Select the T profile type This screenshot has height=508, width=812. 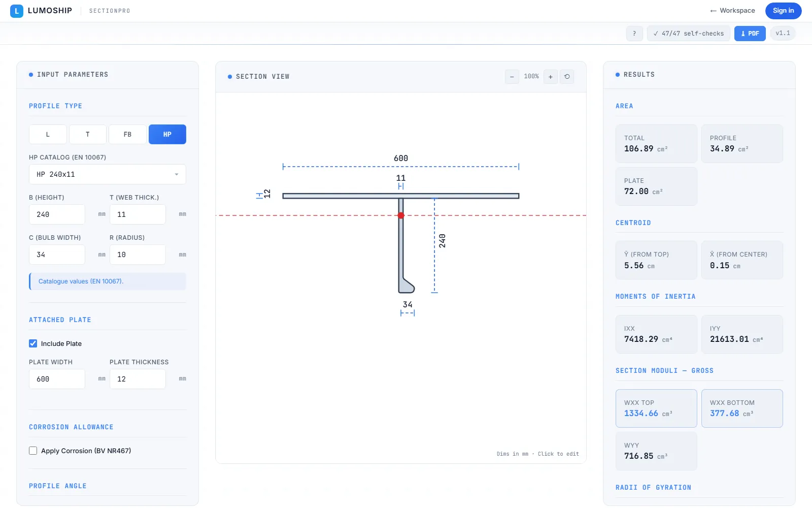pyautogui.click(x=88, y=135)
